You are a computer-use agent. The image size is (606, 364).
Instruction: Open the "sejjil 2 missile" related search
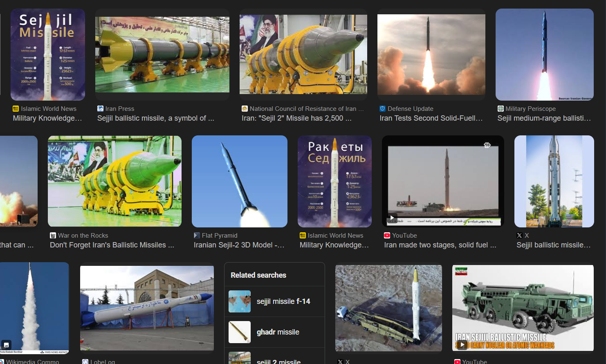[x=274, y=356]
